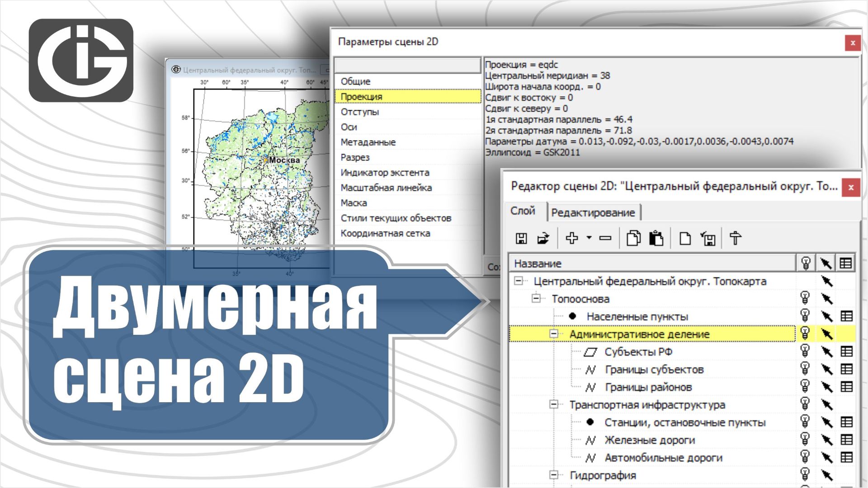Image resolution: width=868 pixels, height=488 pixels.
Task: Collapse the Транспортная инфраструктура group
Action: [x=554, y=404]
